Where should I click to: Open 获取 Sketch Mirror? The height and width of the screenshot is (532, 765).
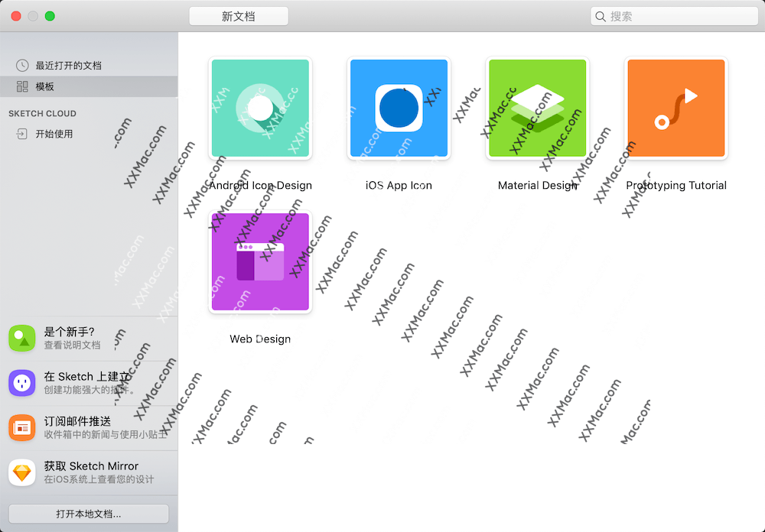point(92,466)
